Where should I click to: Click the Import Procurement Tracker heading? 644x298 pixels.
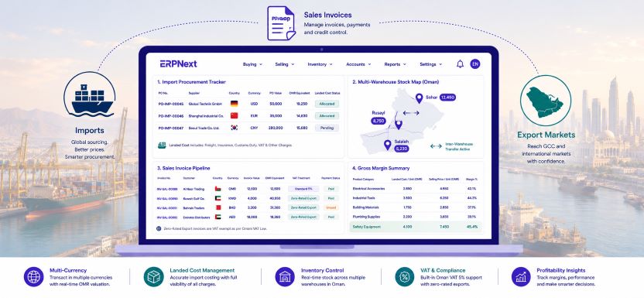191,82
